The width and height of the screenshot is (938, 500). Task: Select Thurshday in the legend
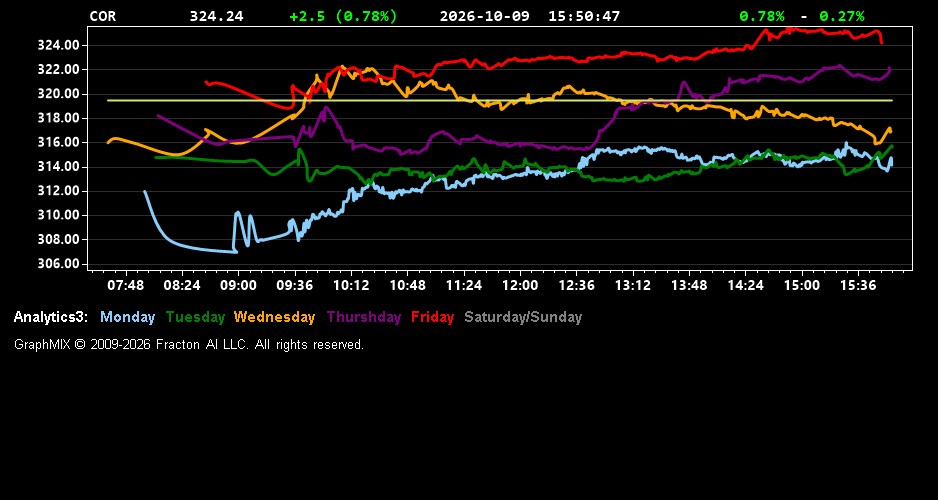364,318
